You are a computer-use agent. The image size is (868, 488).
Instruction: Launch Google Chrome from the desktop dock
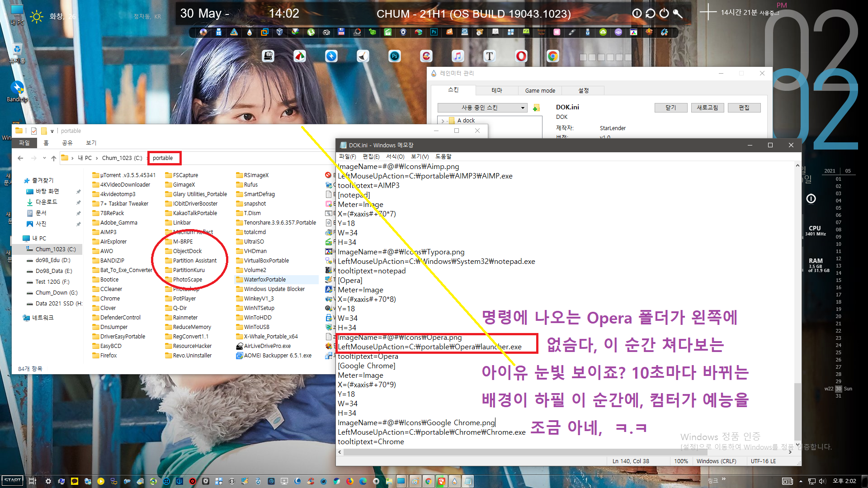[x=552, y=56]
